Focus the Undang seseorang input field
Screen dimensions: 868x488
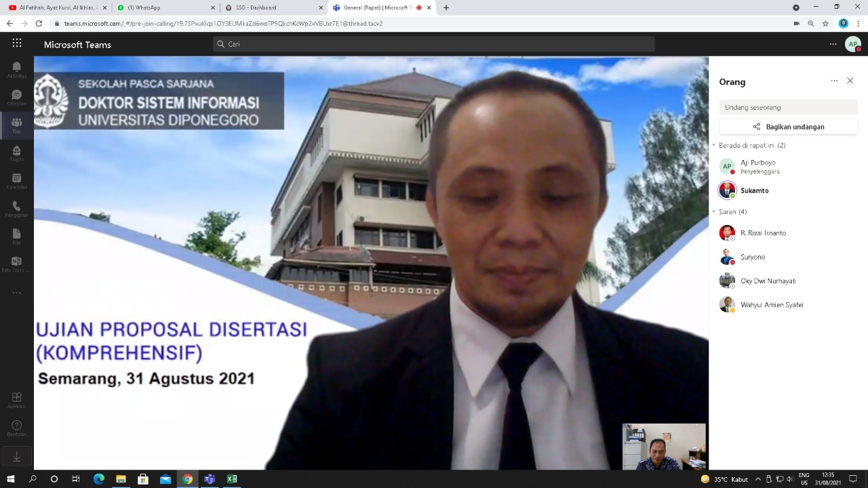pyautogui.click(x=788, y=107)
